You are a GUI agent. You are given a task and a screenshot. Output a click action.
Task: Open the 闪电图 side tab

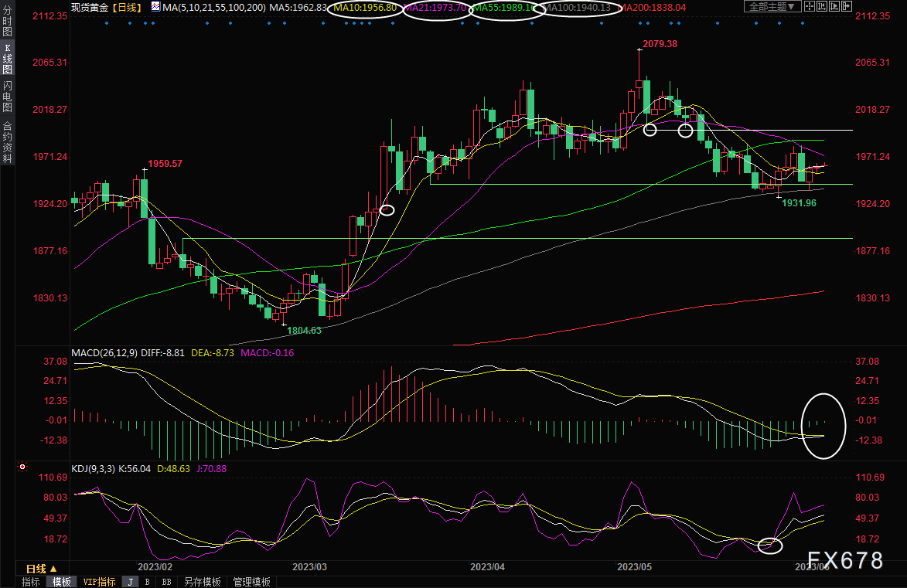[x=7, y=98]
